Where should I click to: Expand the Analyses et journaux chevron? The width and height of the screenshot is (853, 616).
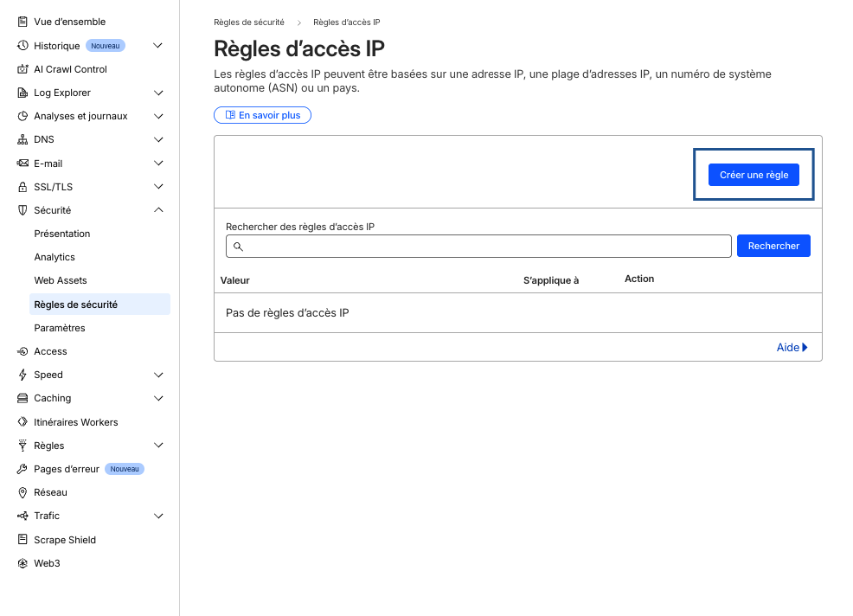tap(158, 116)
